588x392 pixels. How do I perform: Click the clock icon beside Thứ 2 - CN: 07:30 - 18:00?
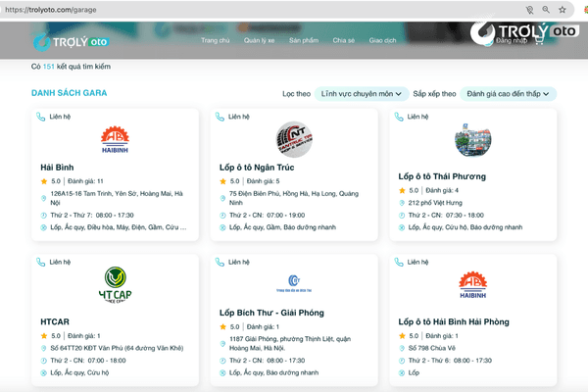point(402,216)
